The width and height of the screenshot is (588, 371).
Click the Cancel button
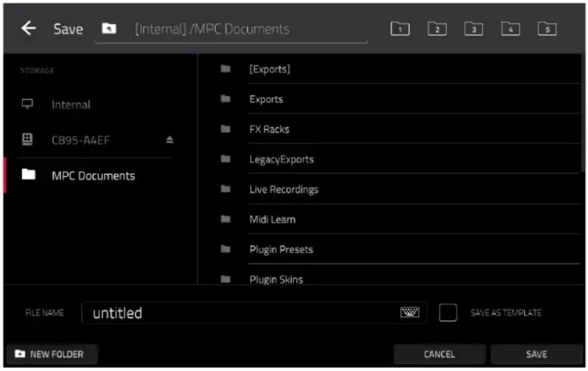point(439,354)
